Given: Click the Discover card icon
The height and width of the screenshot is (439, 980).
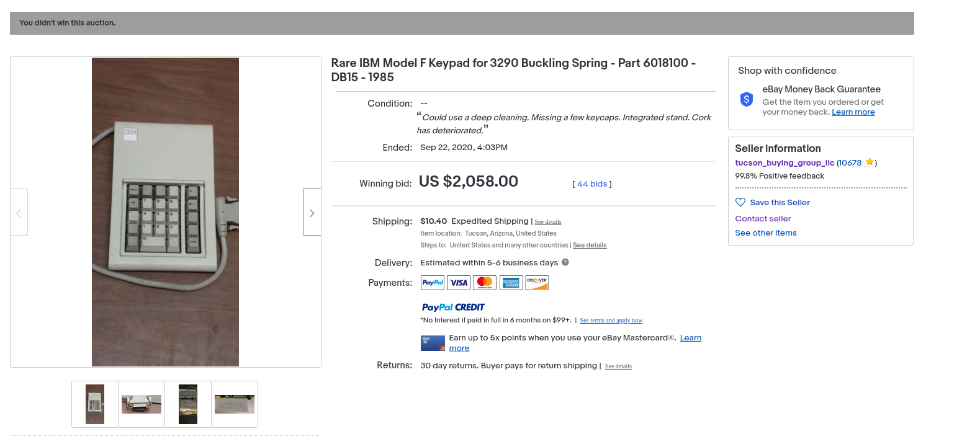Looking at the screenshot, I should point(537,283).
